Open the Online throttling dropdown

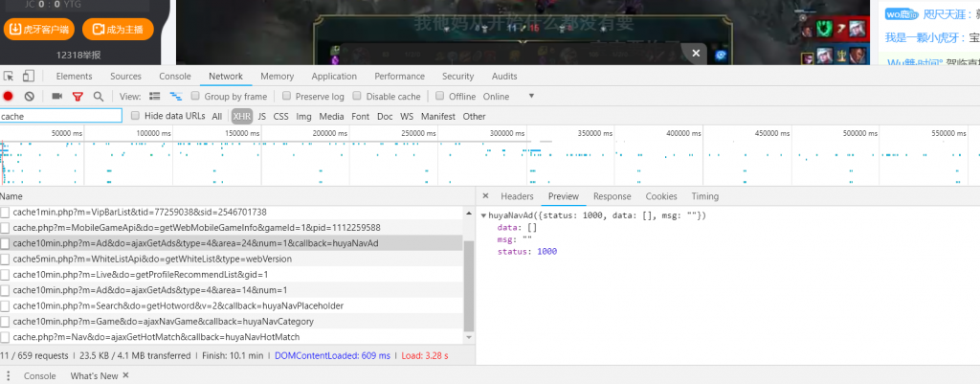pyautogui.click(x=531, y=97)
